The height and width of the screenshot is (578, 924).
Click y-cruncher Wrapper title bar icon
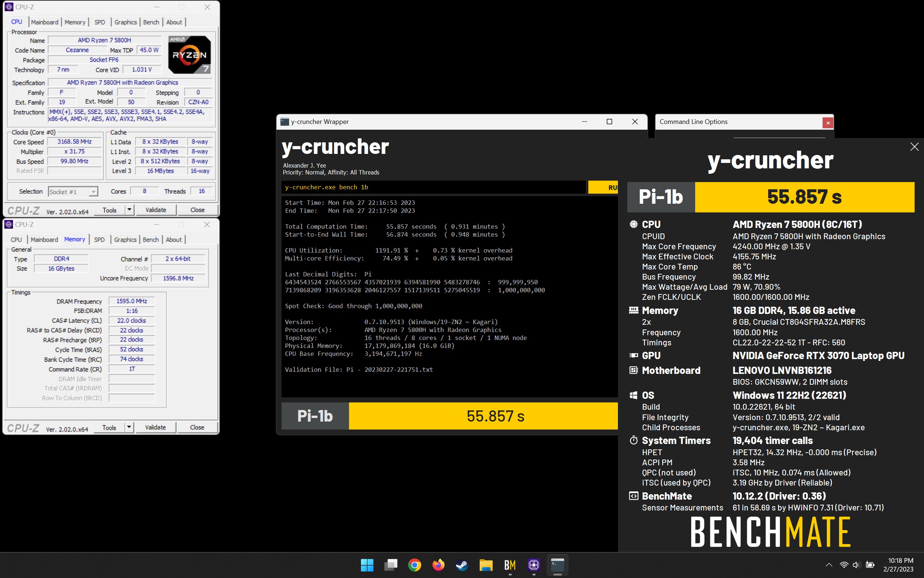tap(284, 122)
